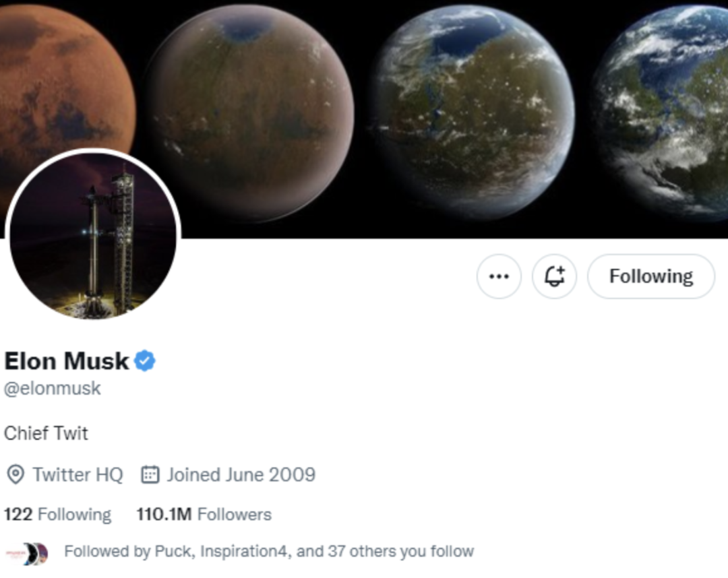Click the location pin icon

pyautogui.click(x=14, y=475)
